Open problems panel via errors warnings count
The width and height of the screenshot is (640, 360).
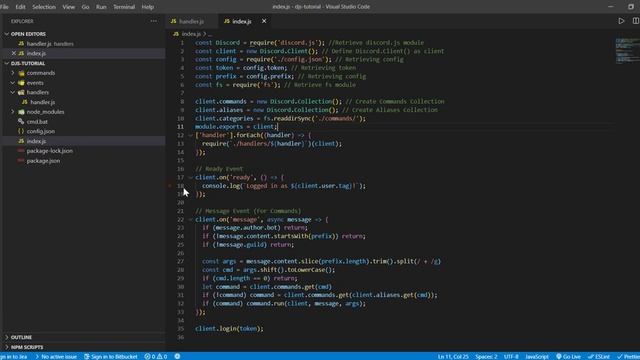coord(156,356)
